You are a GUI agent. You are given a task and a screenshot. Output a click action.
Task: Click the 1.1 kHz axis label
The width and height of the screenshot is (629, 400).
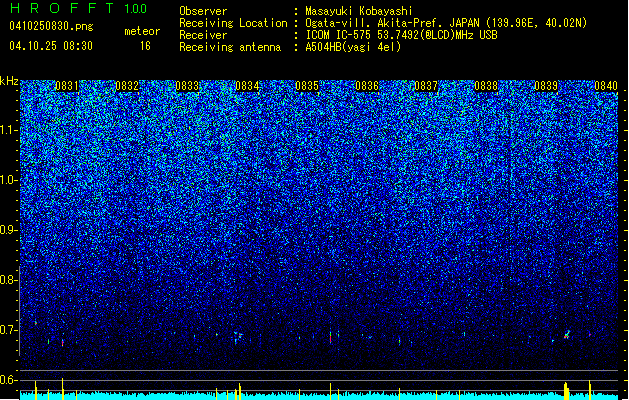click(9, 130)
